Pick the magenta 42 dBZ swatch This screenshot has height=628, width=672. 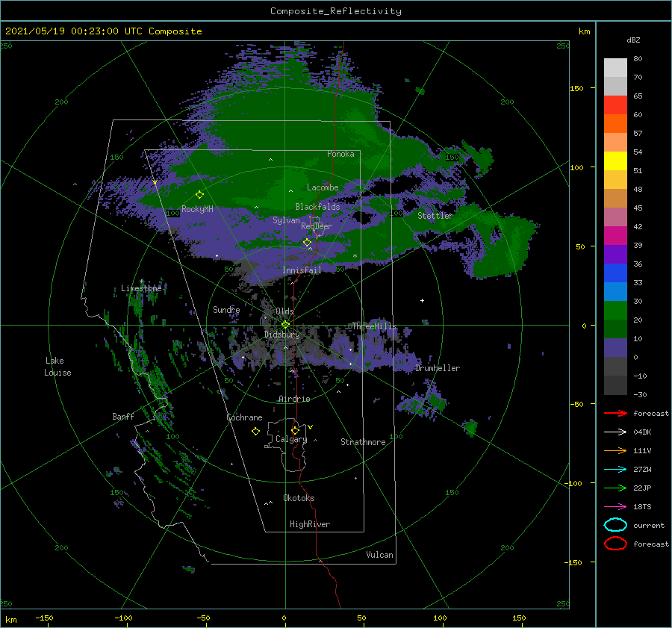click(x=615, y=235)
